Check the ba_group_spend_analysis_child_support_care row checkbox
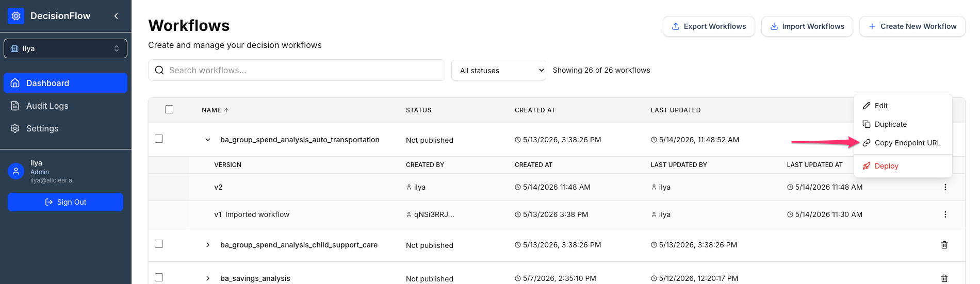This screenshot has width=980, height=284. point(159,244)
